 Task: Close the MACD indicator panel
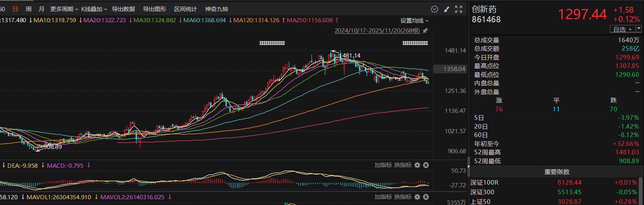tap(426, 165)
